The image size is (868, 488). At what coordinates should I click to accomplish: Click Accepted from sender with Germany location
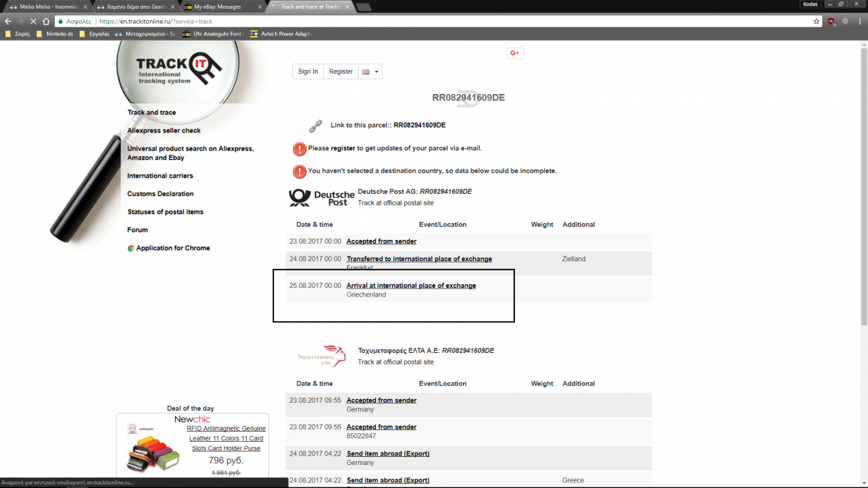click(381, 401)
